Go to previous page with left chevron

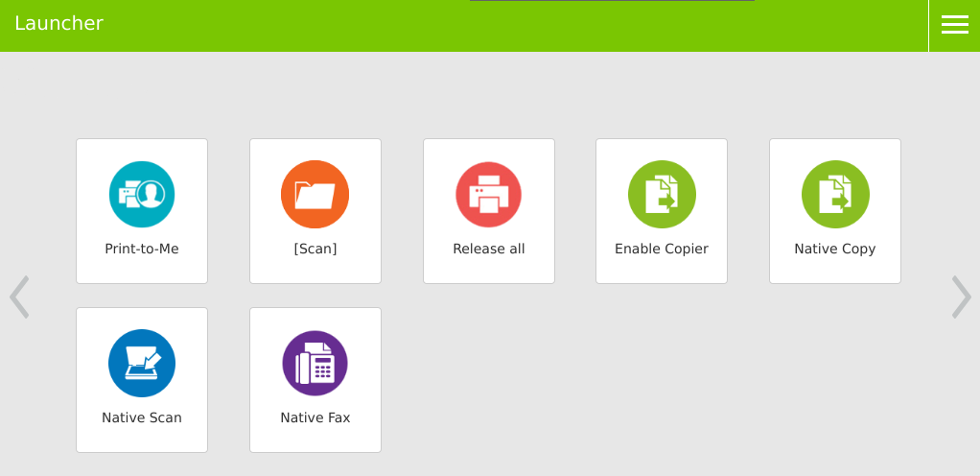click(x=19, y=297)
